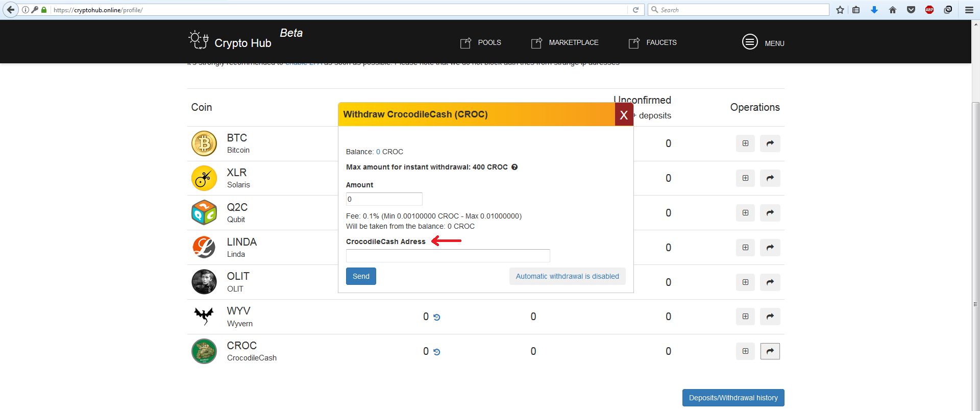
Task: Open Deposits/Withdrawal history
Action: [733, 398]
